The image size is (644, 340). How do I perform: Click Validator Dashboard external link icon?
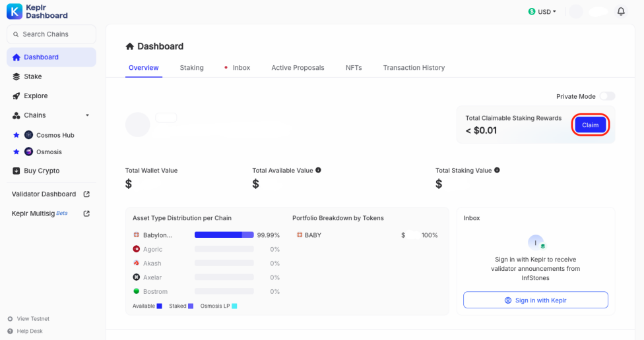pyautogui.click(x=86, y=194)
